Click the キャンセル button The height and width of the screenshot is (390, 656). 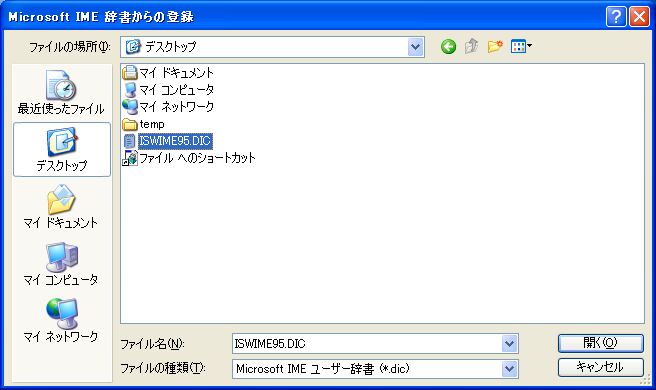(x=600, y=367)
